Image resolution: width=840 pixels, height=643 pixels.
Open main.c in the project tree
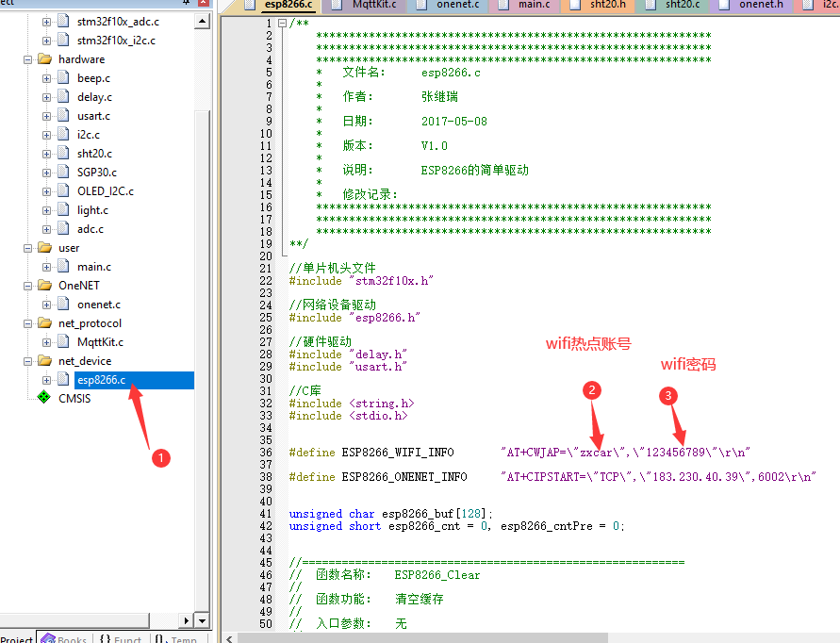(x=94, y=267)
